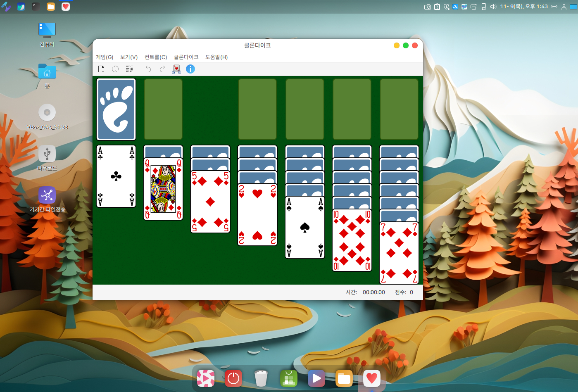Image resolution: width=578 pixels, height=392 pixels.
Task: Select the 7 of Diamonds card
Action: pyautogui.click(x=399, y=253)
